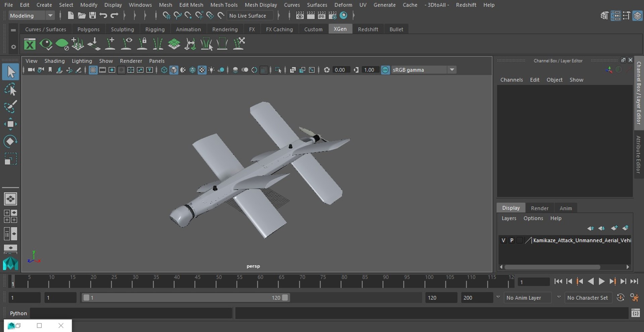Open the XGen window shelf icon
The width and height of the screenshot is (644, 332).
[30, 44]
